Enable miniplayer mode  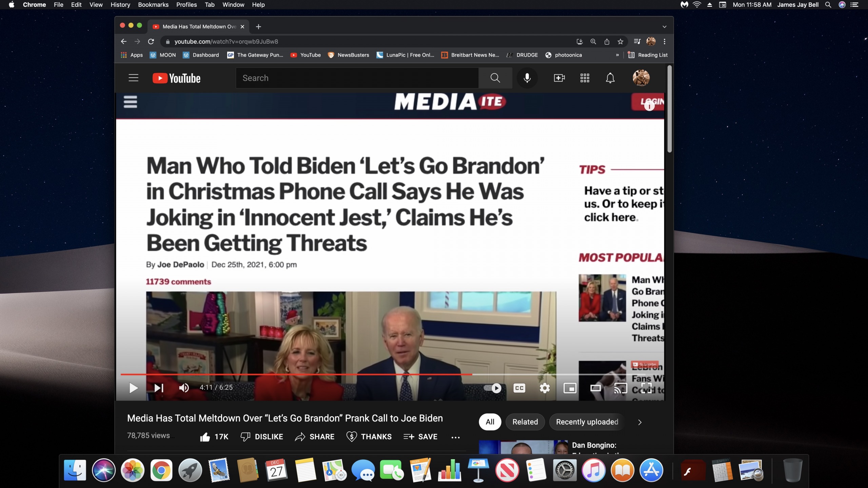click(x=570, y=388)
